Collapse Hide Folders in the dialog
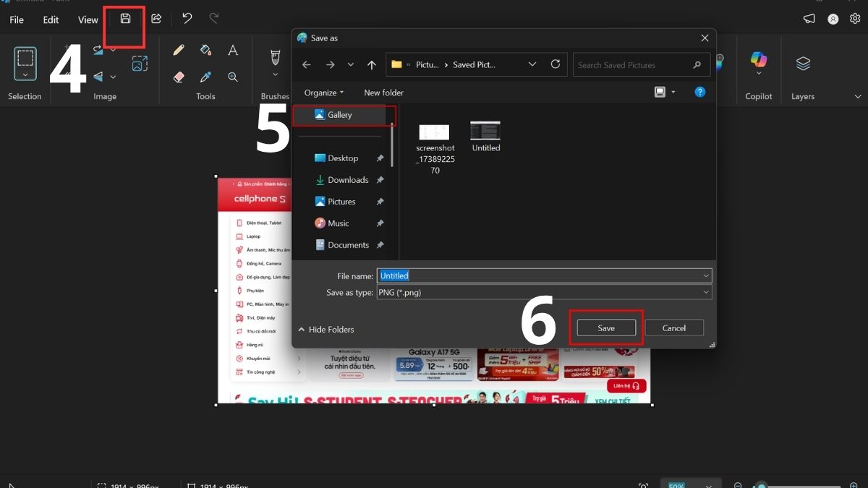The width and height of the screenshot is (868, 488). click(325, 329)
